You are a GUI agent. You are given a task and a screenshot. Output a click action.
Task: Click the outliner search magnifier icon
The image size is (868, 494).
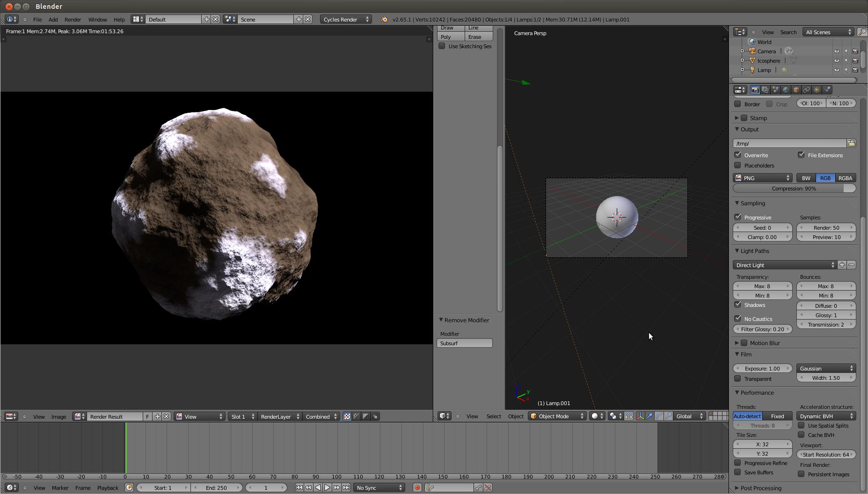tap(861, 32)
